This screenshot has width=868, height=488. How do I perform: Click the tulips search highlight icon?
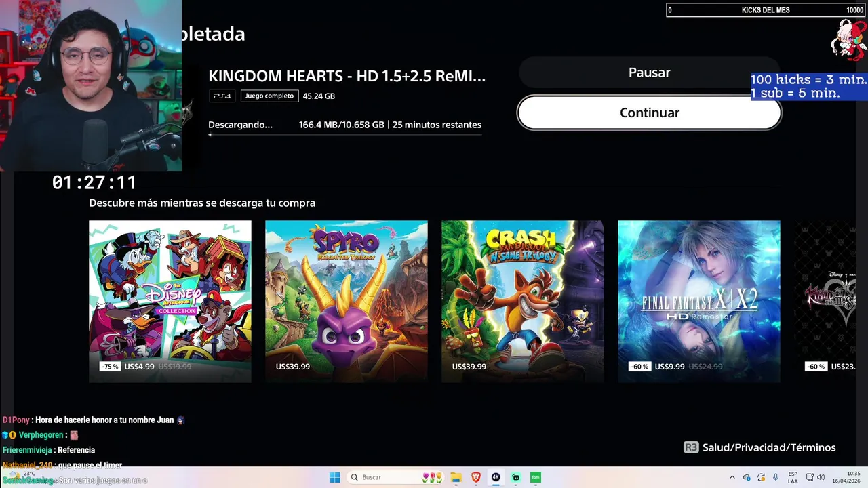coord(432,477)
